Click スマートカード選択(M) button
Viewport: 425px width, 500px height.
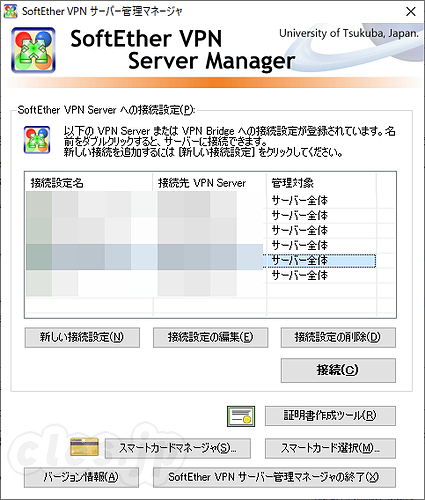pyautogui.click(x=330, y=448)
